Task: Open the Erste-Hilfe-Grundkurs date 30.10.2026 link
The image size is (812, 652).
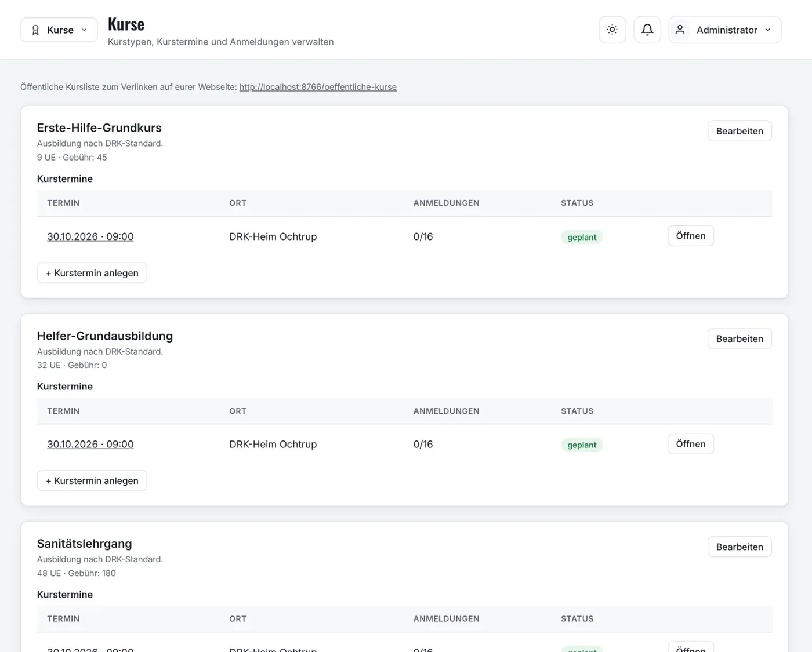Action: pos(90,236)
